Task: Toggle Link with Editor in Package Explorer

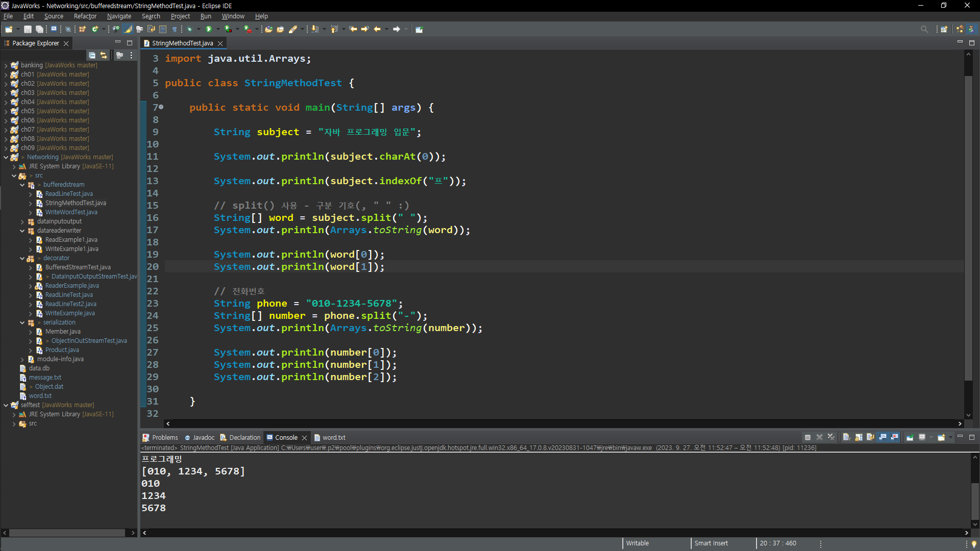Action: [x=104, y=55]
